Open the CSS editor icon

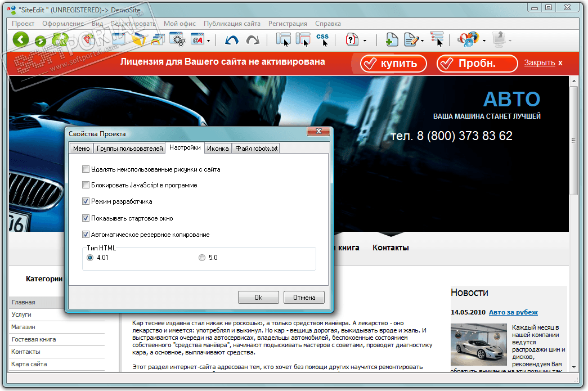pos(322,40)
